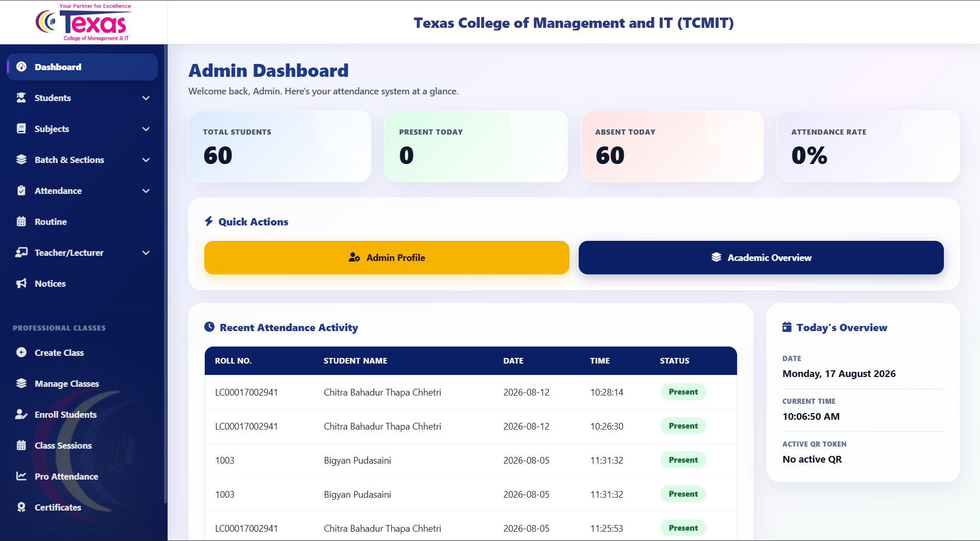The image size is (980, 541).
Task: Click time 10:28:14 in the attendance table
Action: pyautogui.click(x=607, y=392)
